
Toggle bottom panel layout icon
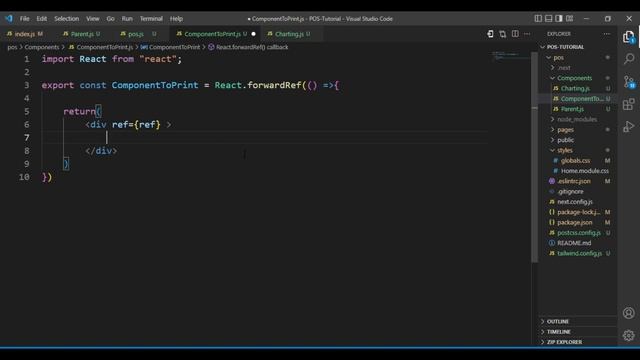point(549,18)
